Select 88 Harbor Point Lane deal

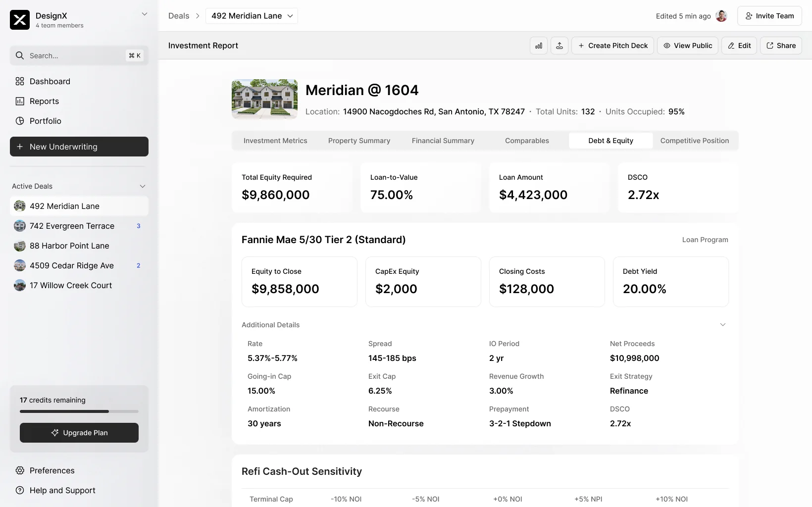click(x=79, y=246)
